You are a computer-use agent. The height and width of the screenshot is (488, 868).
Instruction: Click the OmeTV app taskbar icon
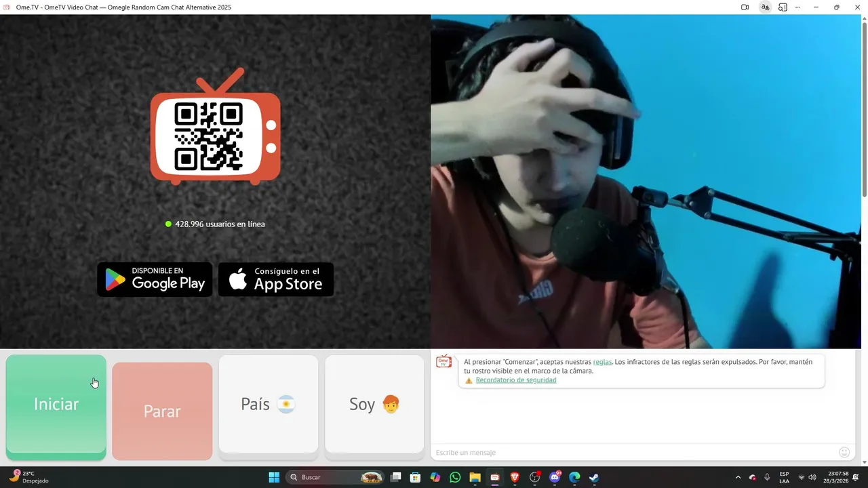(495, 477)
